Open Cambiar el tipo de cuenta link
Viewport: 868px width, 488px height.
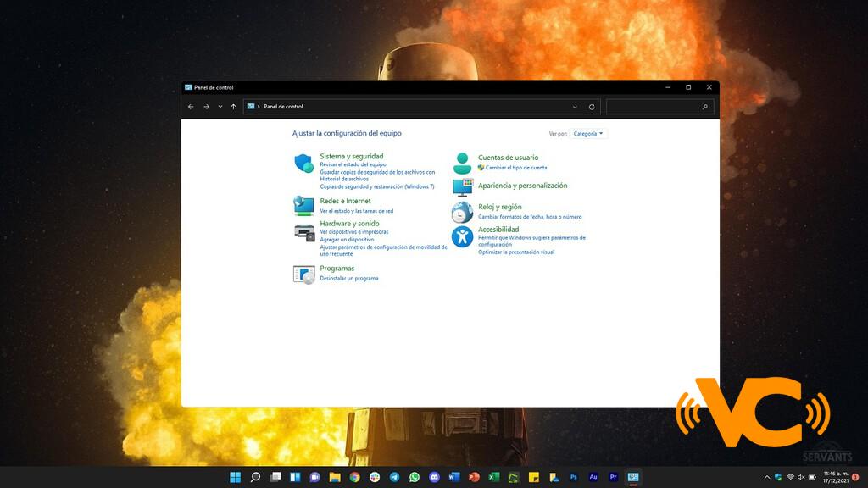pos(515,168)
